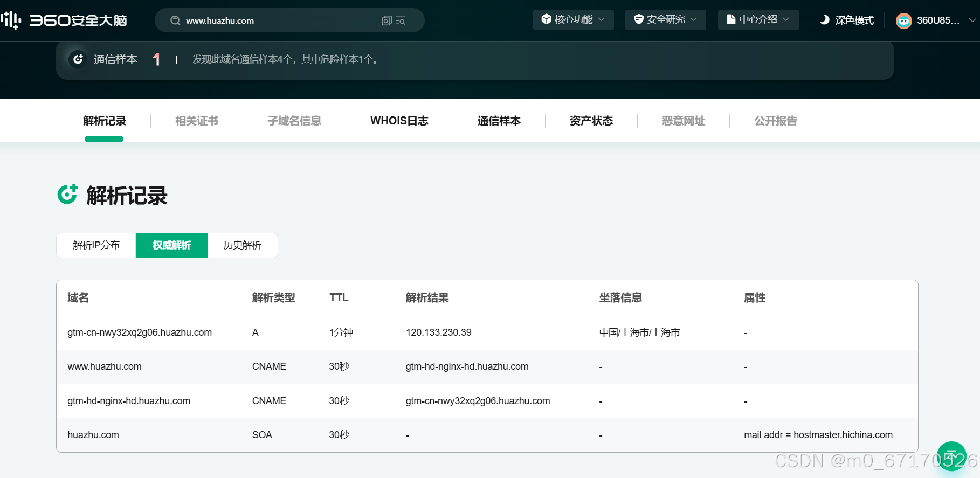Switch to the 通信样本 tab
The height and width of the screenshot is (478, 980).
click(x=499, y=121)
